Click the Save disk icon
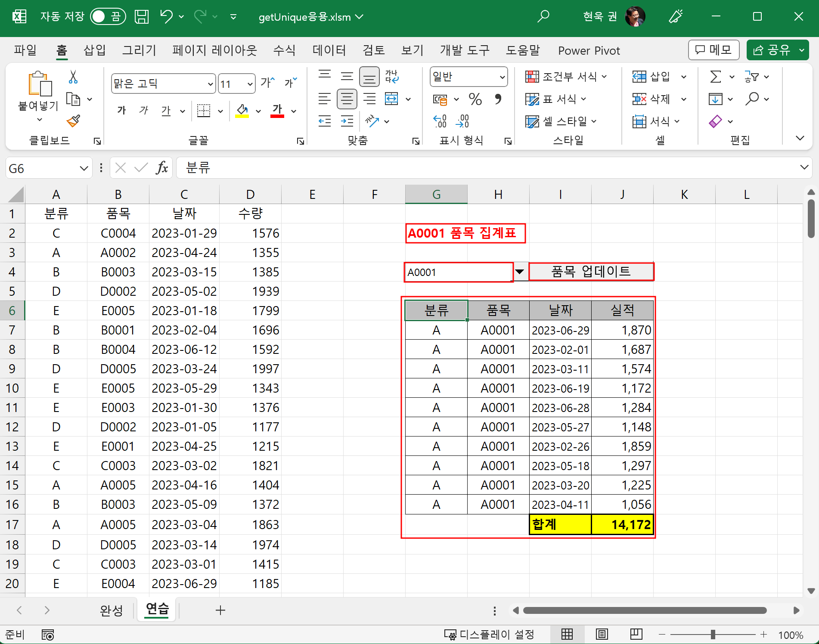Viewport: 819px width, 644px height. click(141, 17)
